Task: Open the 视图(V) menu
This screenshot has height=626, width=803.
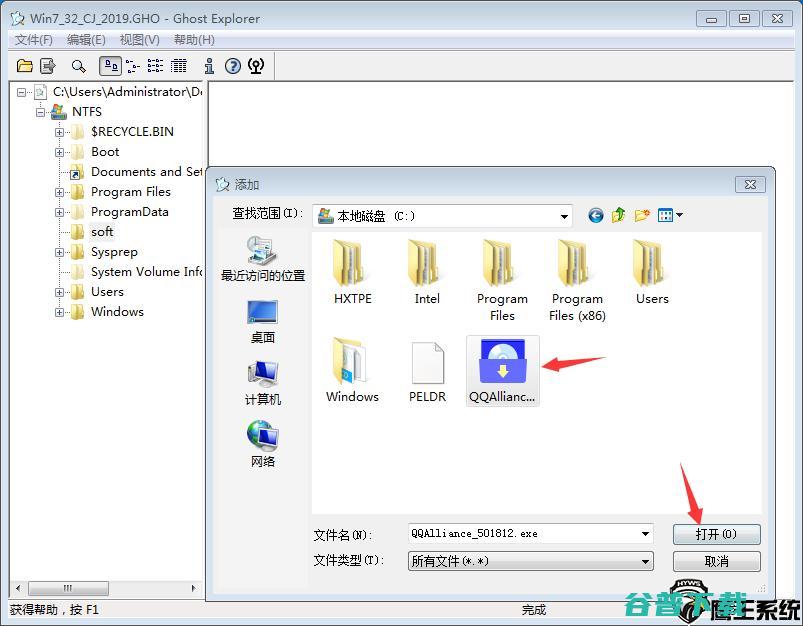Action: 139,40
